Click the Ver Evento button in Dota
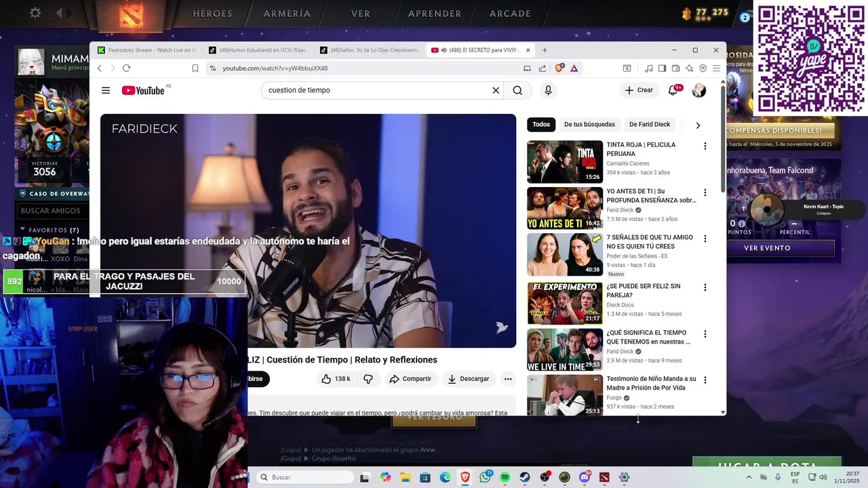The height and width of the screenshot is (488, 868). (767, 248)
